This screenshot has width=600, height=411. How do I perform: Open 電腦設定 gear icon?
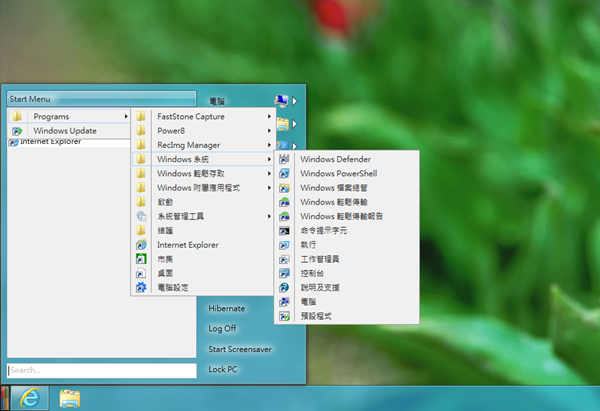pyautogui.click(x=141, y=287)
